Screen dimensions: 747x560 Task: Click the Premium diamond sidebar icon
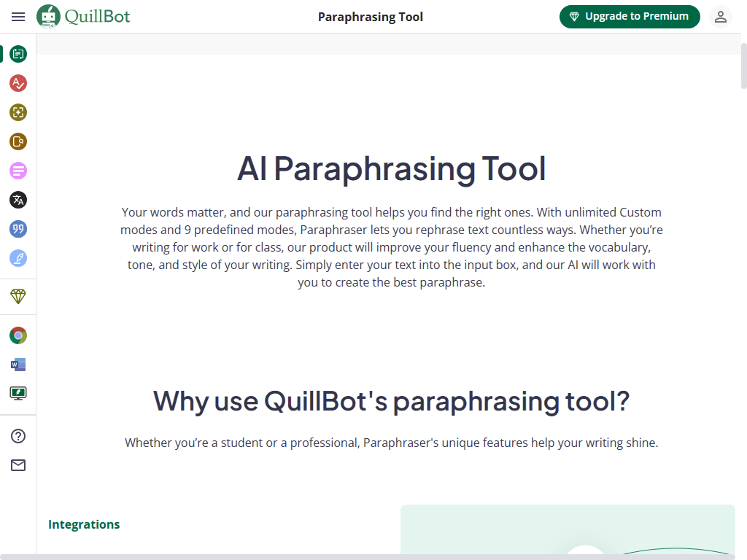pyautogui.click(x=18, y=297)
